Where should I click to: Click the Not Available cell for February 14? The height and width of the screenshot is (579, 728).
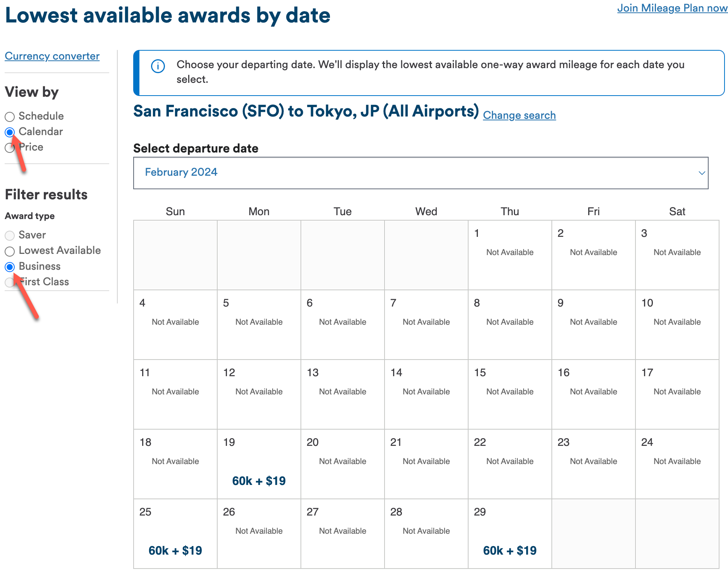426,391
